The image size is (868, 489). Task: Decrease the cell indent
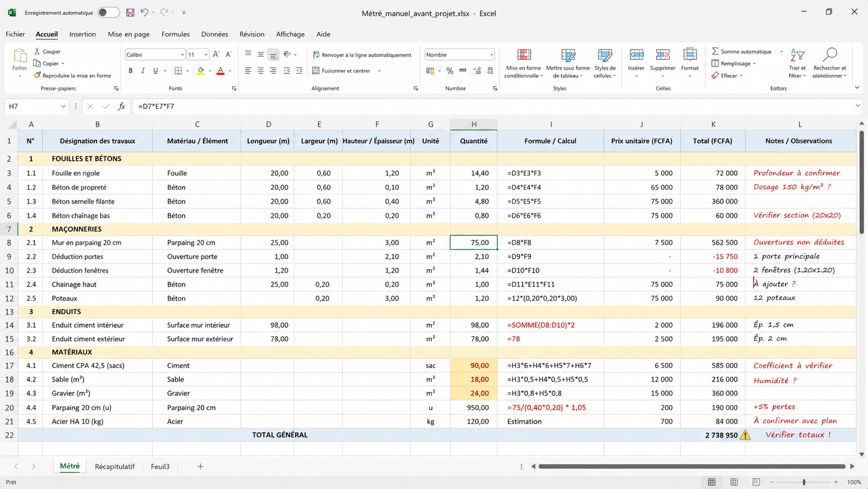[x=287, y=71]
